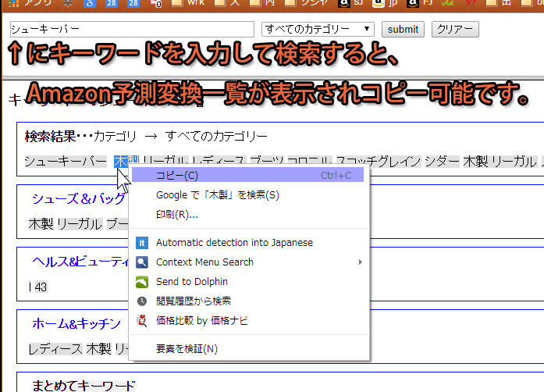The height and width of the screenshot is (392, 544).
Task: Click 木製 keyword under シューズ＆バッグ
Action: [41, 224]
